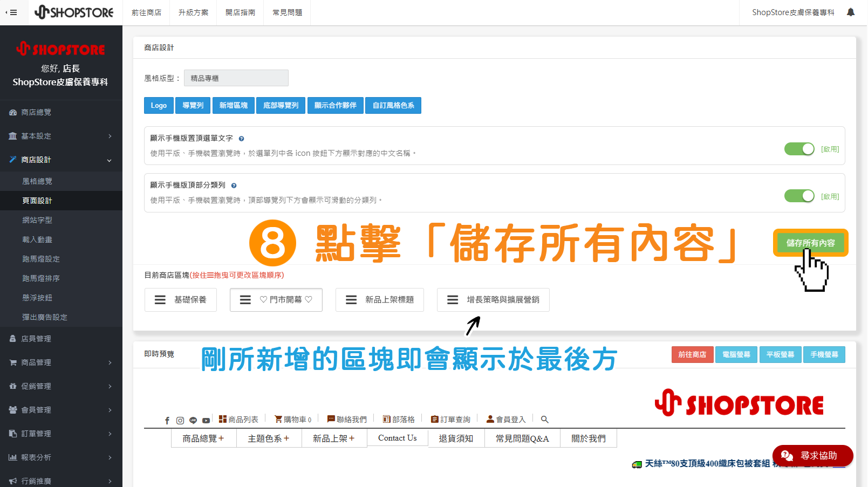Switch preview to 手機螢幕
Screen dimensions: 868x487
coord(824,354)
